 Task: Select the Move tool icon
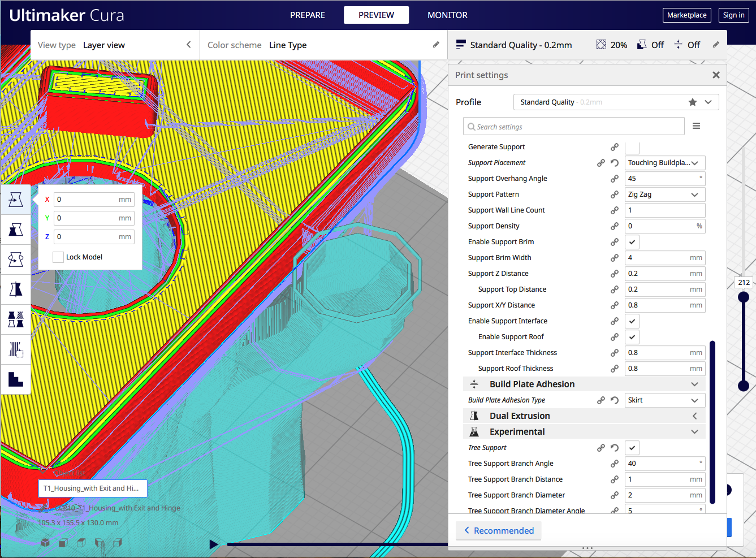(x=16, y=200)
